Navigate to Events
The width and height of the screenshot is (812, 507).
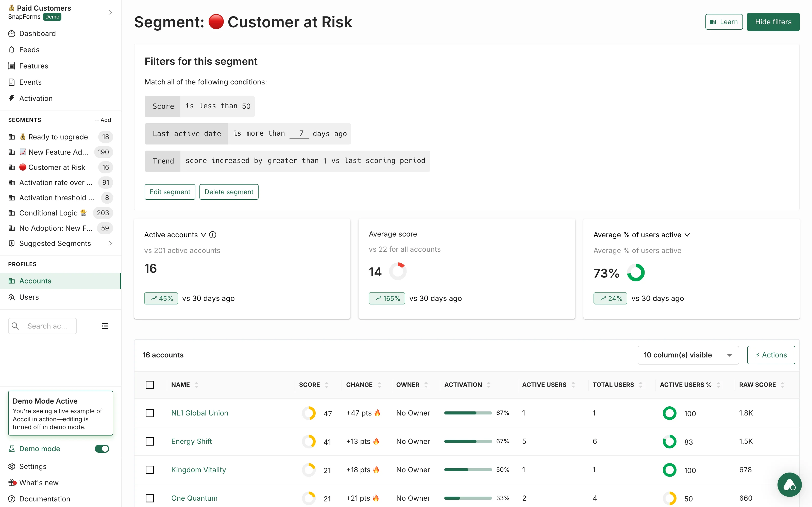click(31, 82)
